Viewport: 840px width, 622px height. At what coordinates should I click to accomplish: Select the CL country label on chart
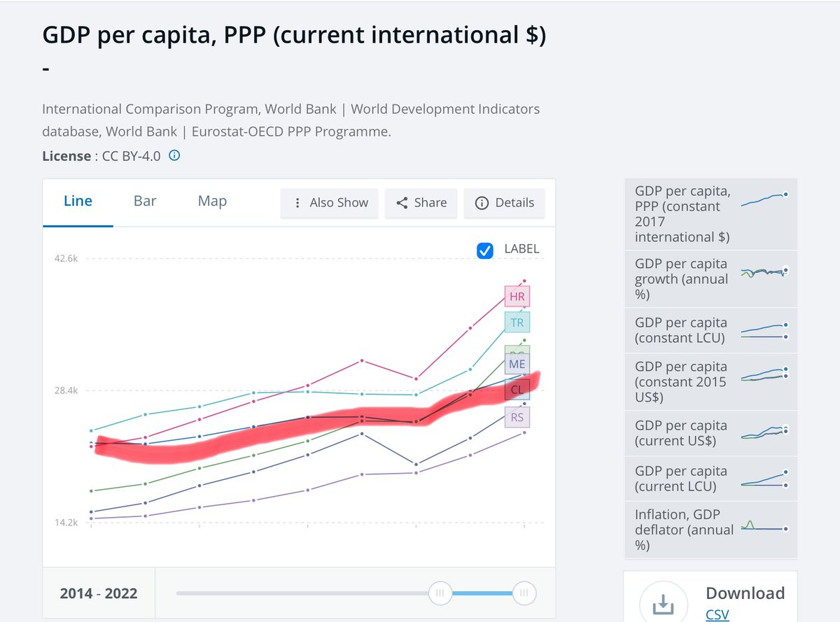click(x=517, y=390)
